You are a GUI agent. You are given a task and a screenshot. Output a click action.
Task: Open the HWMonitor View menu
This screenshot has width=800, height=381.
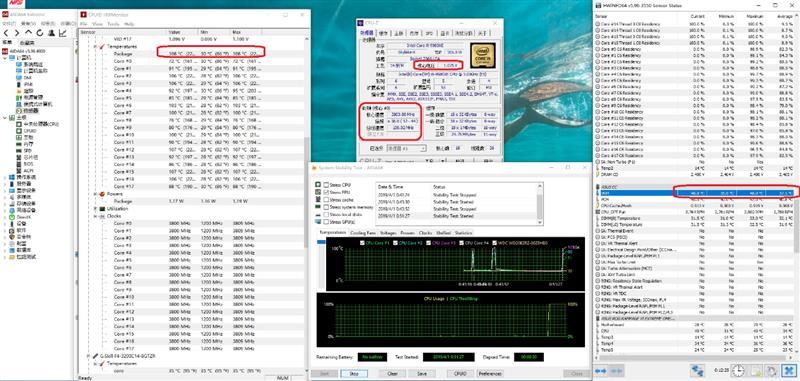point(97,24)
